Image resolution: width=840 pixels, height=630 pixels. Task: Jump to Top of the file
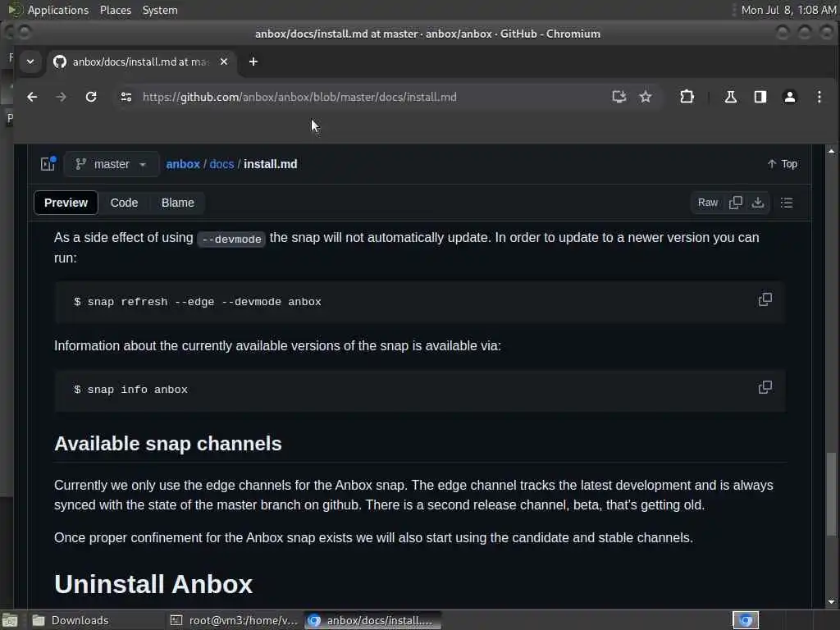[782, 163]
